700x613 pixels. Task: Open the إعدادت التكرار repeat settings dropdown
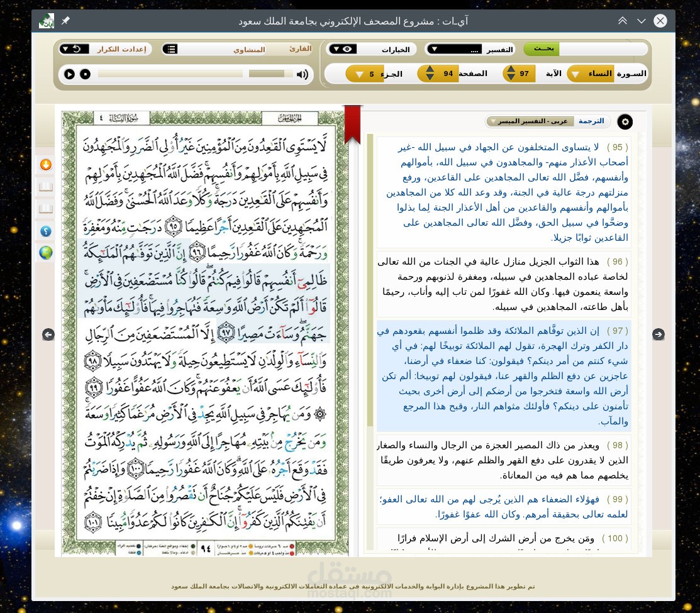pos(105,48)
